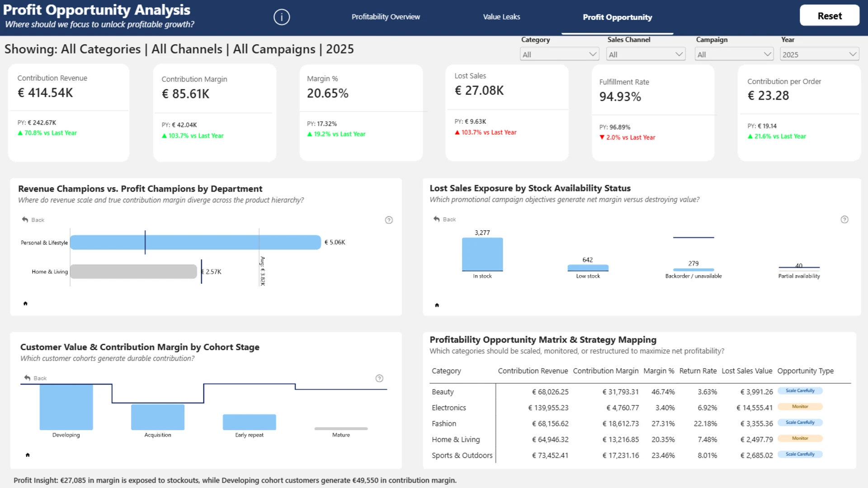Click Back arrow in Lost Sales Exposure chart
The image size is (868, 488).
pos(437,219)
